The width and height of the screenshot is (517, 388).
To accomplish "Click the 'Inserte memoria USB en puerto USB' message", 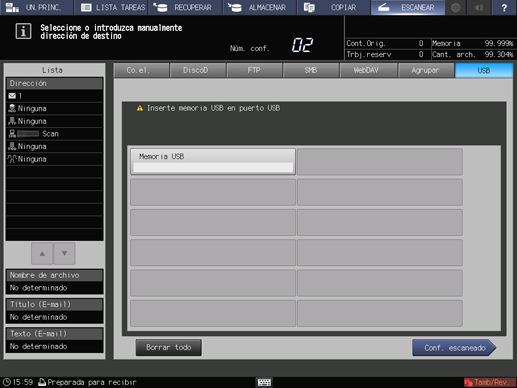I will pyautogui.click(x=213, y=108).
